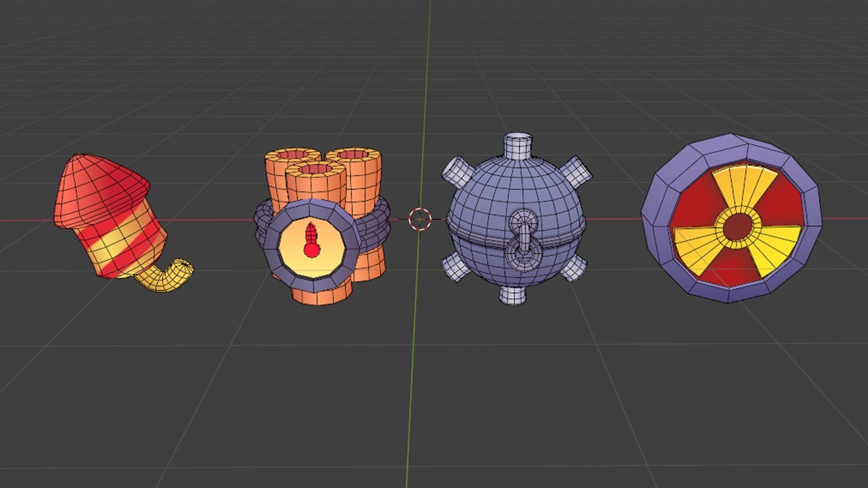The image size is (868, 488).
Task: Click the center hub of the radiation symbol
Action: pyautogui.click(x=739, y=228)
